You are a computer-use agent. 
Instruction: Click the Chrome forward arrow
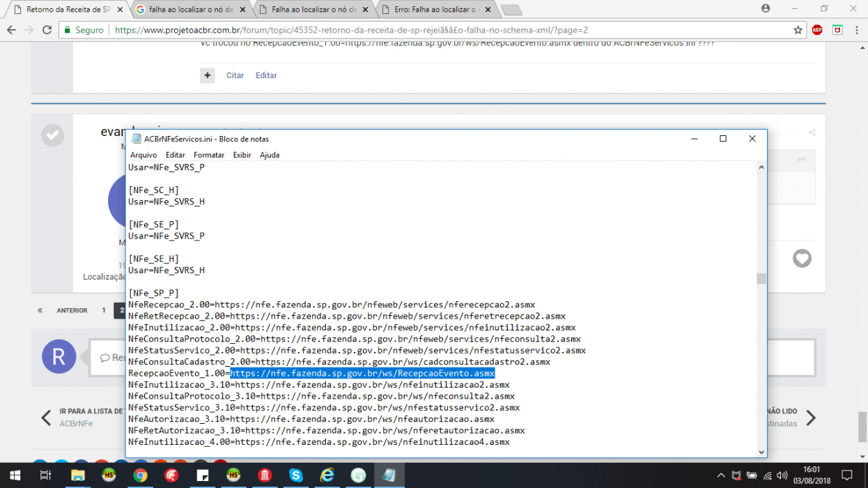29,30
